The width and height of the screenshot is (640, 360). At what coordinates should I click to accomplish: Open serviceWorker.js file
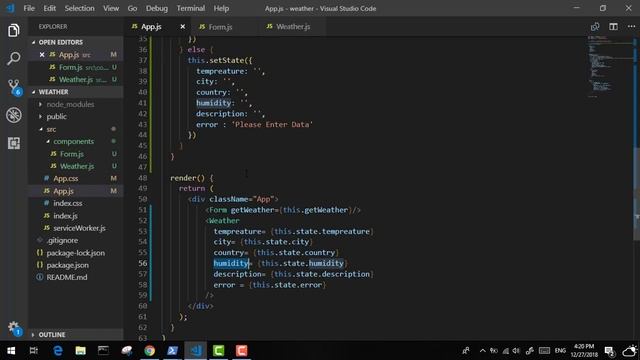coord(79,228)
